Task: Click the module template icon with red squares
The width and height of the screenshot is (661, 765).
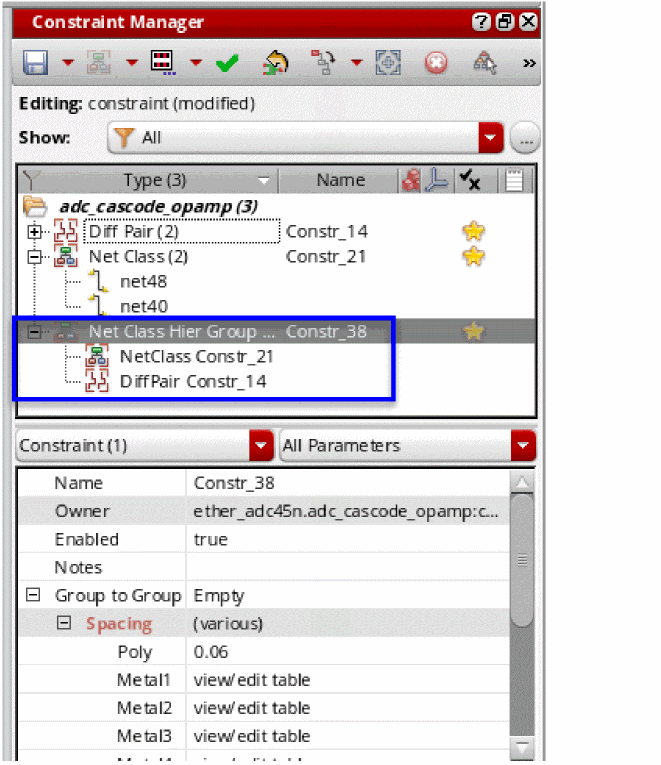Action: (162, 62)
